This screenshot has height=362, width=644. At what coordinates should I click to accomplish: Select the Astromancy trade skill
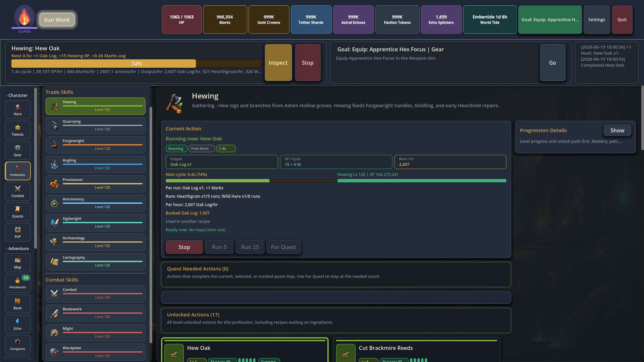96,203
